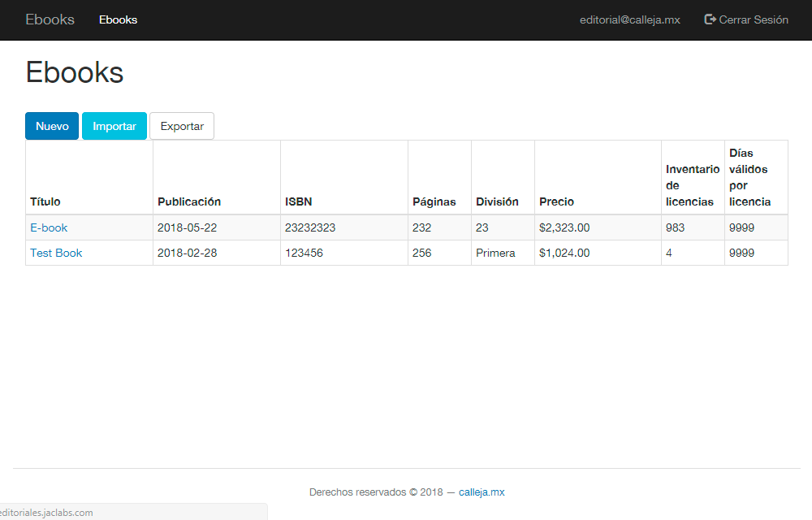The height and width of the screenshot is (520, 812).
Task: Click the editorial@calleja.mx account link
Action: click(x=629, y=19)
